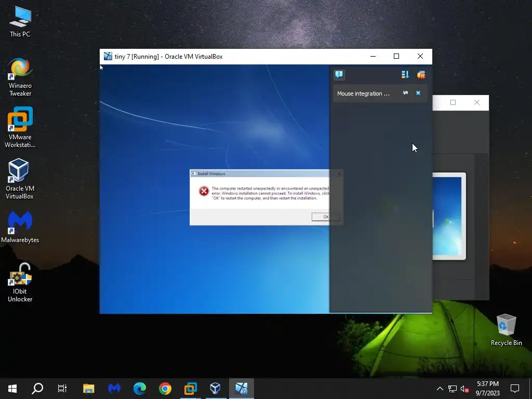532x399 pixels.
Task: Open Task View from taskbar
Action: point(62,389)
